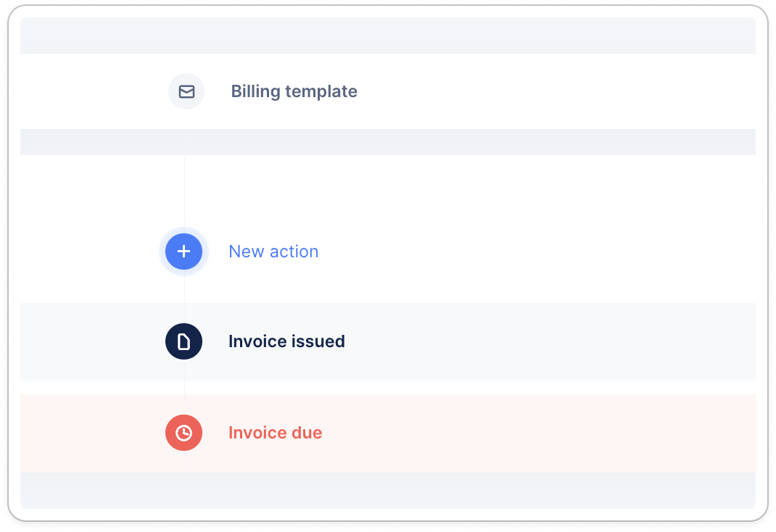Click the timeline line below the clock icon

(184, 462)
